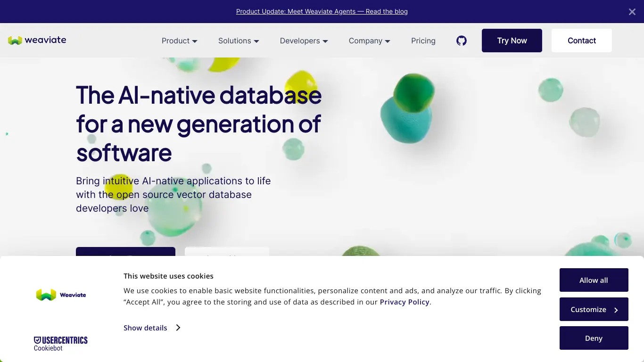Viewport: 644px width, 362px height.
Task: Open the GitHub icon link
Action: click(x=462, y=41)
